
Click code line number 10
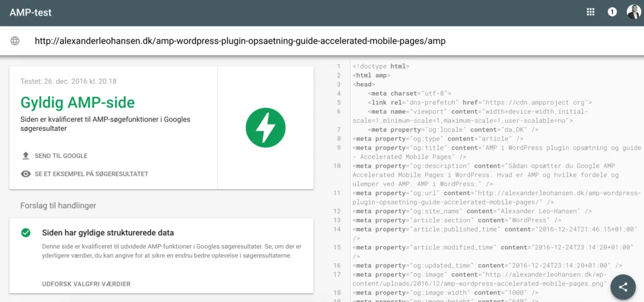tap(337, 166)
